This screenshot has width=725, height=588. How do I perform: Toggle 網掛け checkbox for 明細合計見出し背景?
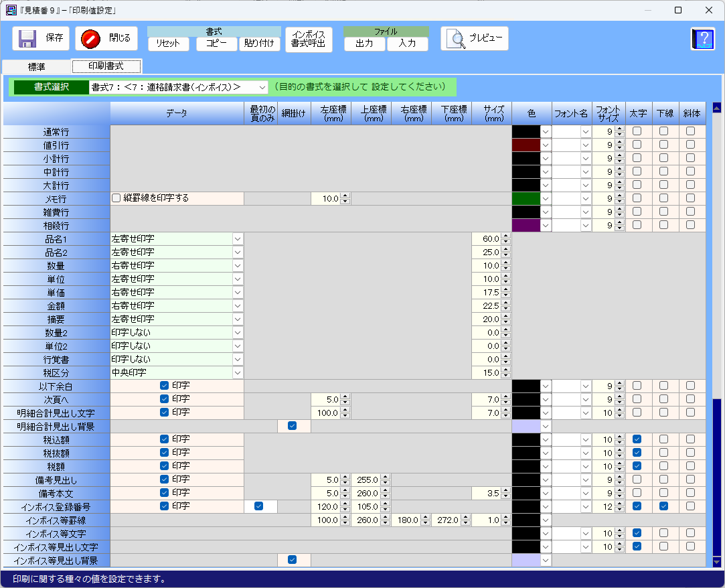(293, 426)
